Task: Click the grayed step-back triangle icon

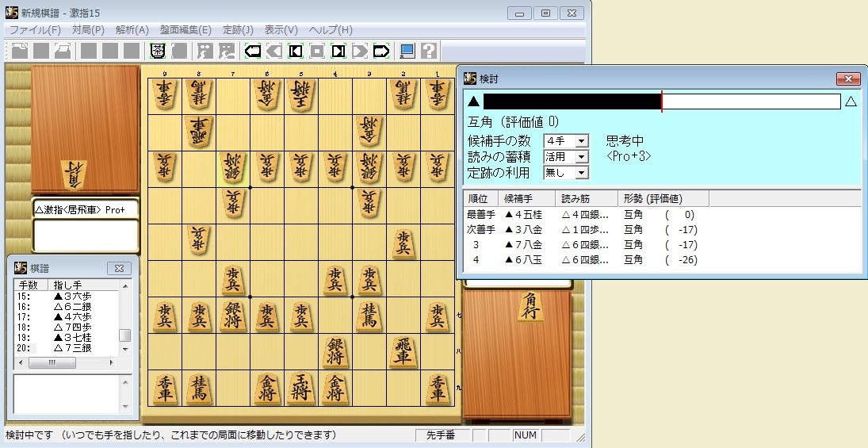Action: pos(274,51)
